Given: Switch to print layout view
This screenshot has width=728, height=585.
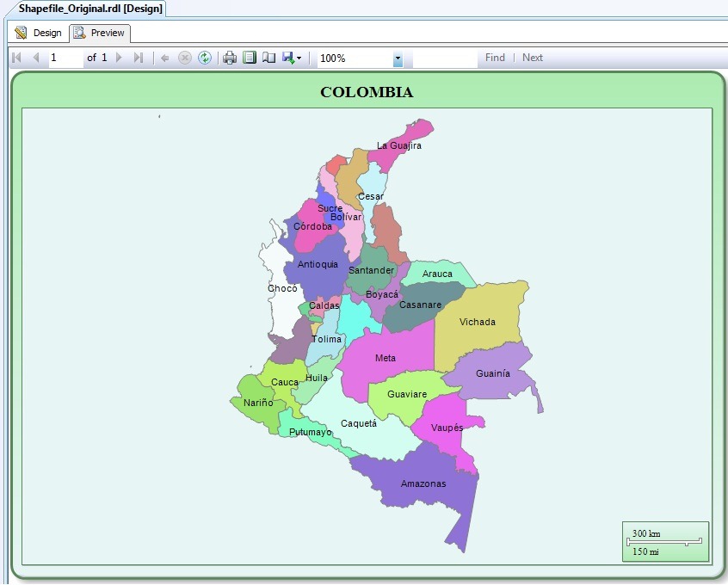Looking at the screenshot, I should pyautogui.click(x=250, y=58).
